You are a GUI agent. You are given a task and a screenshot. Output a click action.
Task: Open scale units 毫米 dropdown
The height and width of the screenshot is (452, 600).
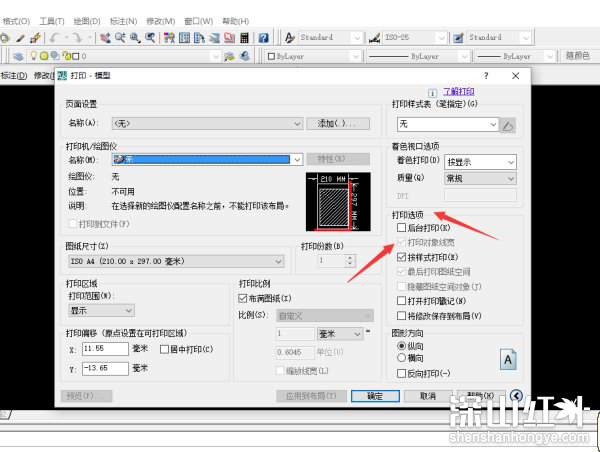click(340, 334)
